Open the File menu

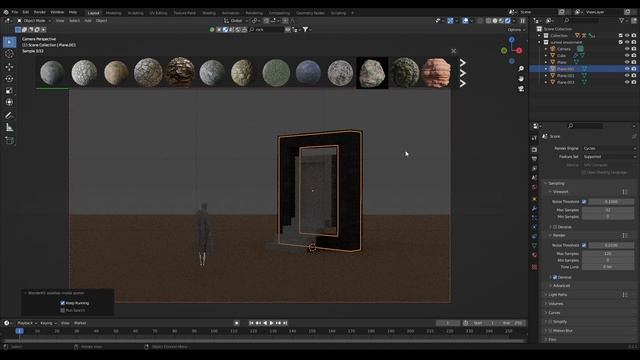(15, 12)
